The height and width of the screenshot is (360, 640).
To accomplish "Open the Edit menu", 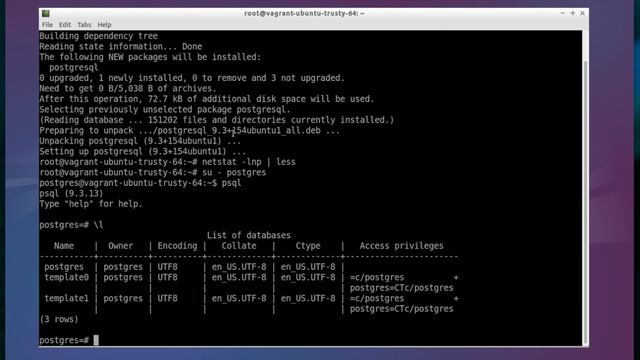I will 64,24.
